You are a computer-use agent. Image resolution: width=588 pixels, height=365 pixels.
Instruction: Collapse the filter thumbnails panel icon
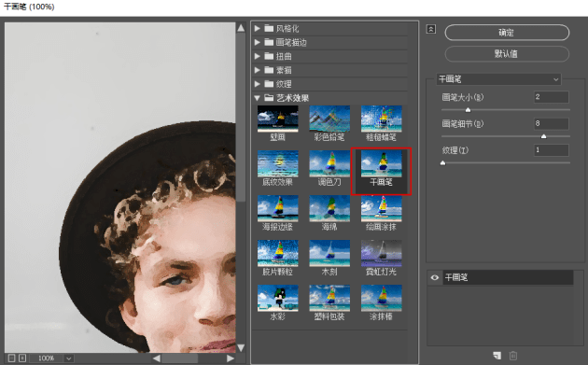pos(431,29)
